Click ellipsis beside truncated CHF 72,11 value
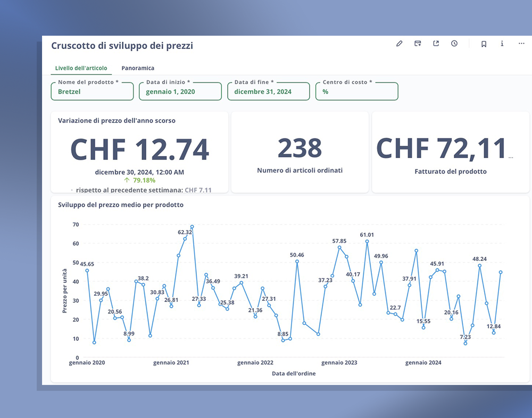Viewport: 532px width, 418px height. (x=511, y=158)
